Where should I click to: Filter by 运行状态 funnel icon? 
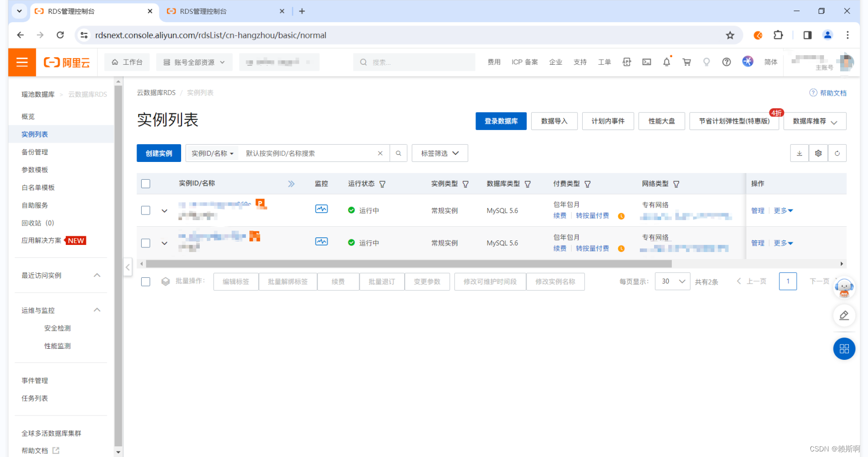tap(382, 184)
